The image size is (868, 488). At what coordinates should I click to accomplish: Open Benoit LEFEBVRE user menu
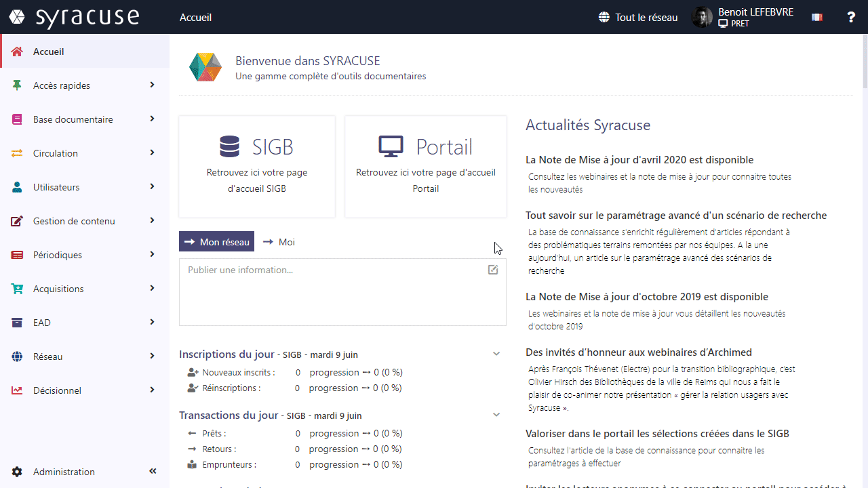click(x=743, y=17)
